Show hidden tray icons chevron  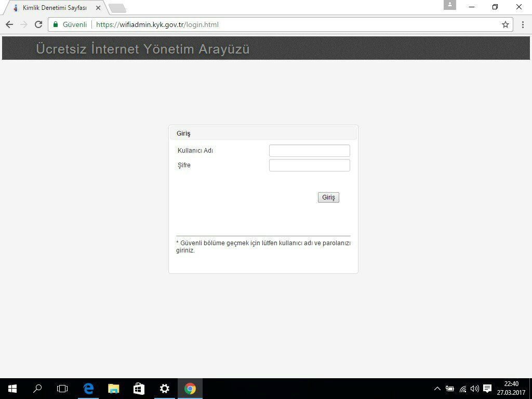point(437,389)
